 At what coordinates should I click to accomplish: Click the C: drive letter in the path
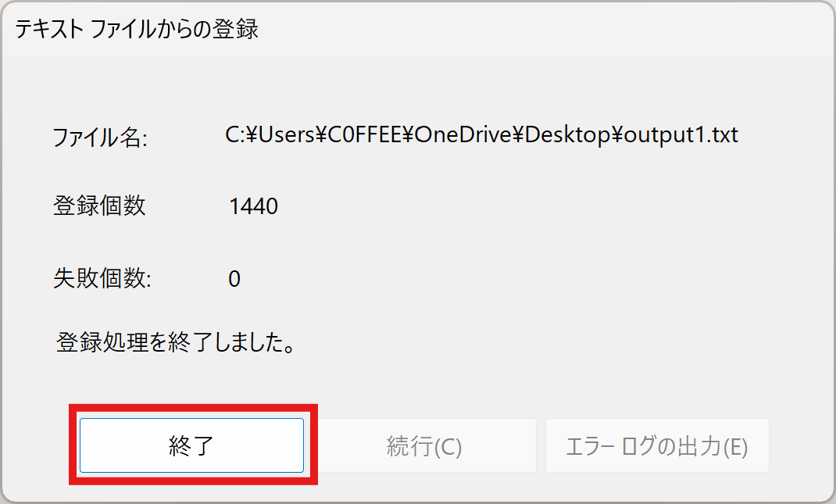234,135
